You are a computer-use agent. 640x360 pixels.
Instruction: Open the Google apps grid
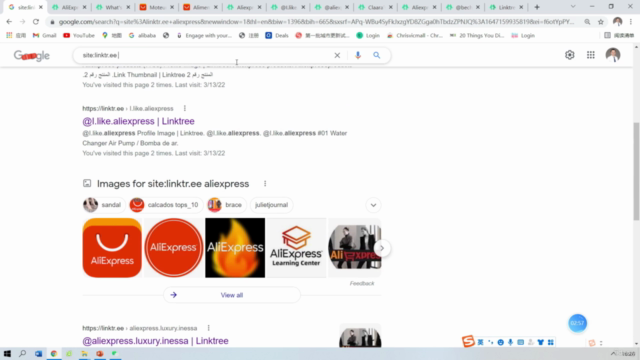[591, 55]
